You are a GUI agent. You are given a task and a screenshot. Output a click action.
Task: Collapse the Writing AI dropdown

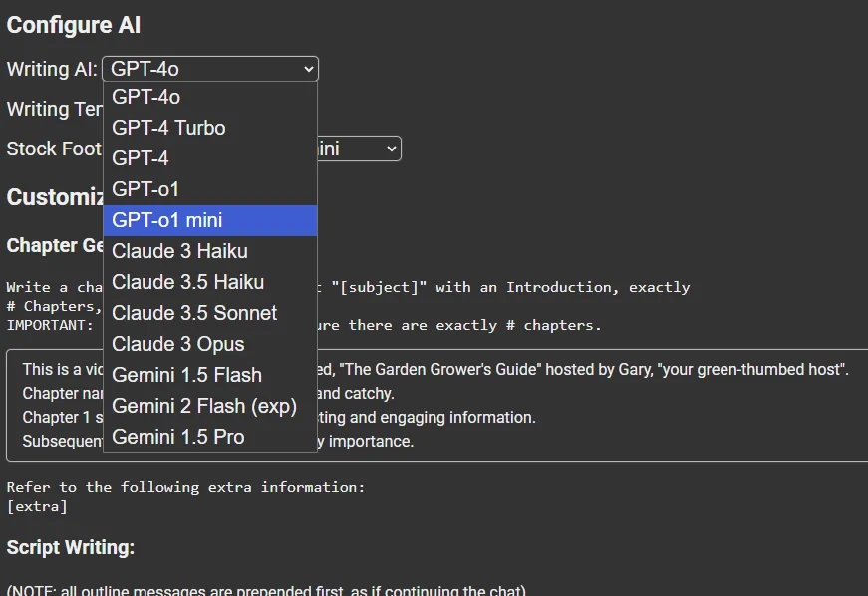pyautogui.click(x=209, y=69)
